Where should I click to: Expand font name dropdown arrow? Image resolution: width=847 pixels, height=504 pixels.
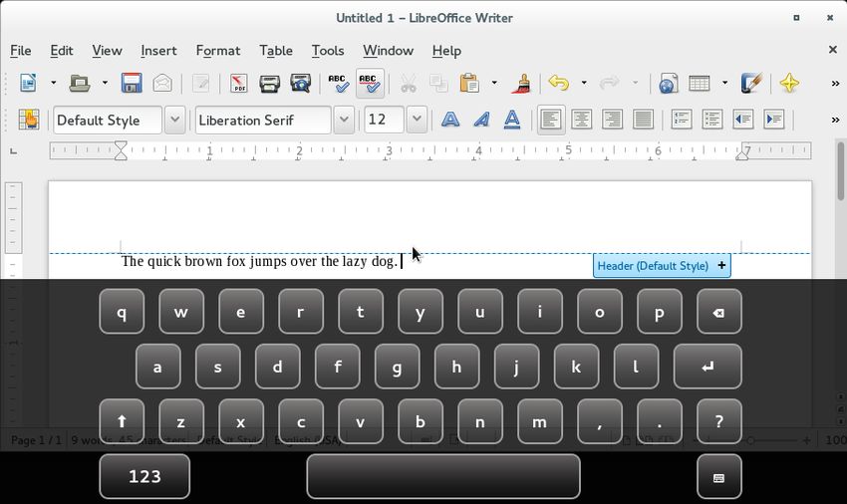pyautogui.click(x=344, y=120)
